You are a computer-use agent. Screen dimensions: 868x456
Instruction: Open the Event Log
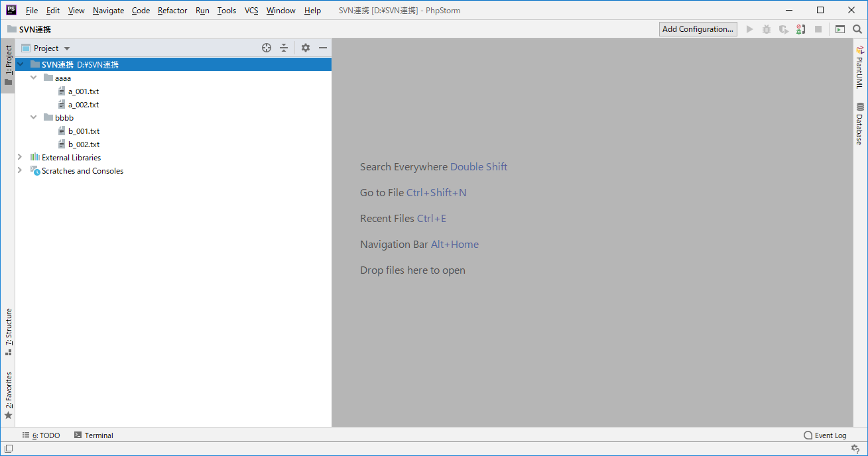tap(825, 435)
